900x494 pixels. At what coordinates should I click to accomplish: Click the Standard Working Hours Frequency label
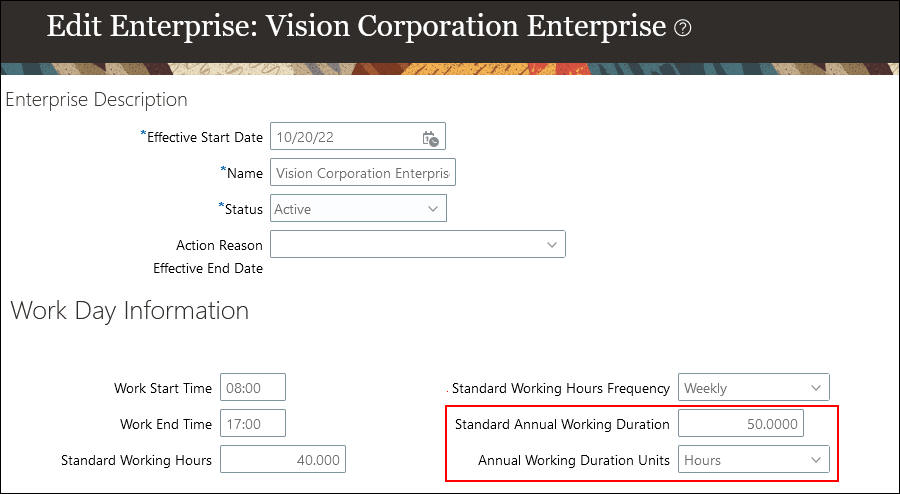[x=561, y=388]
